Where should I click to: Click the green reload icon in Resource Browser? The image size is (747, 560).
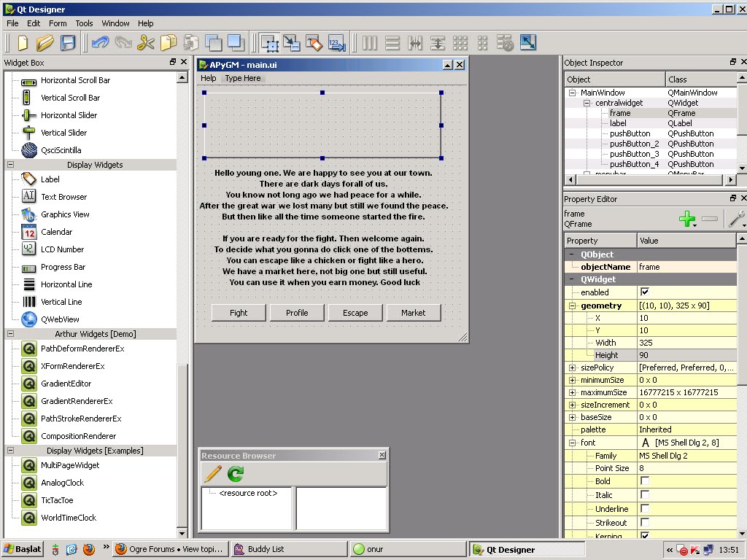coord(236,474)
